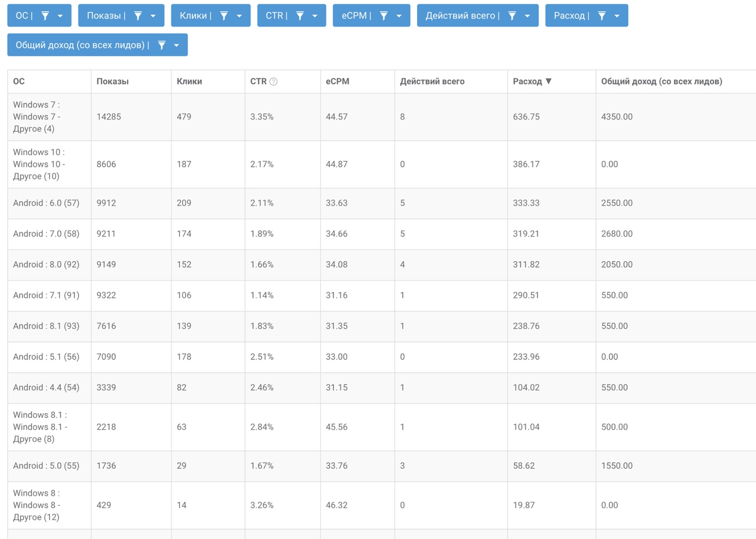This screenshot has width=756, height=539.
Task: Click the filter funnel icon on eCPM button
Action: click(384, 16)
